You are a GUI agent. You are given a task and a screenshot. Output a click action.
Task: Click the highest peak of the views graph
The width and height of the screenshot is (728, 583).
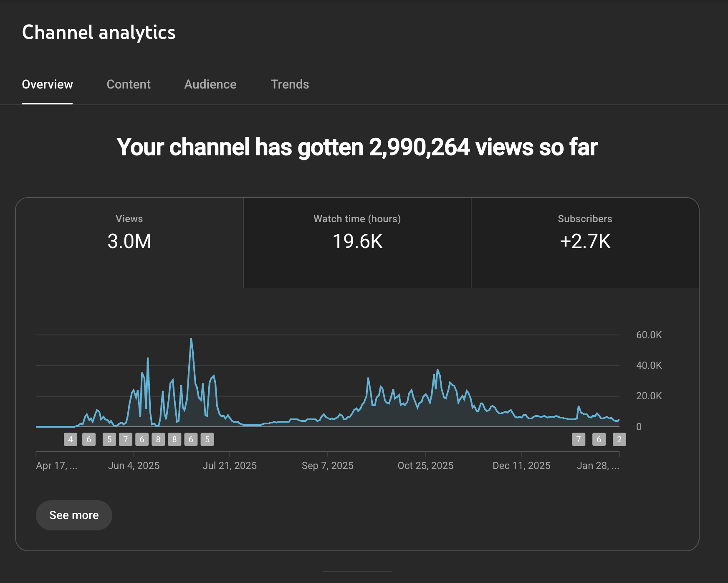pyautogui.click(x=192, y=338)
